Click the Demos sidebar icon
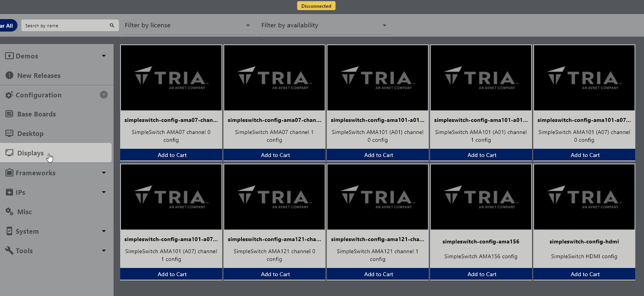 9,56
